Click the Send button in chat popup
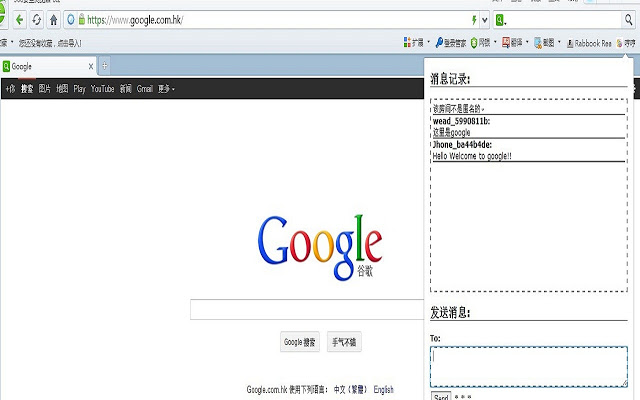 (441, 396)
